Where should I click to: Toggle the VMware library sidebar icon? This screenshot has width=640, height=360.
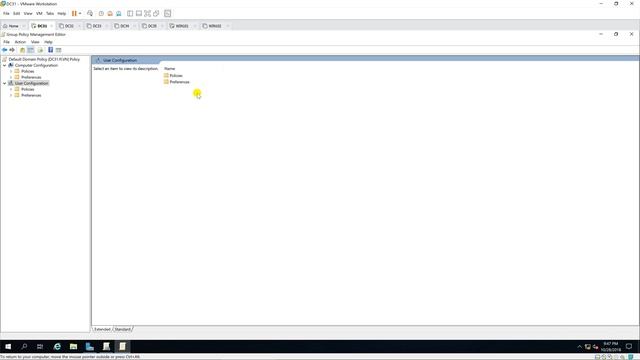130,13
